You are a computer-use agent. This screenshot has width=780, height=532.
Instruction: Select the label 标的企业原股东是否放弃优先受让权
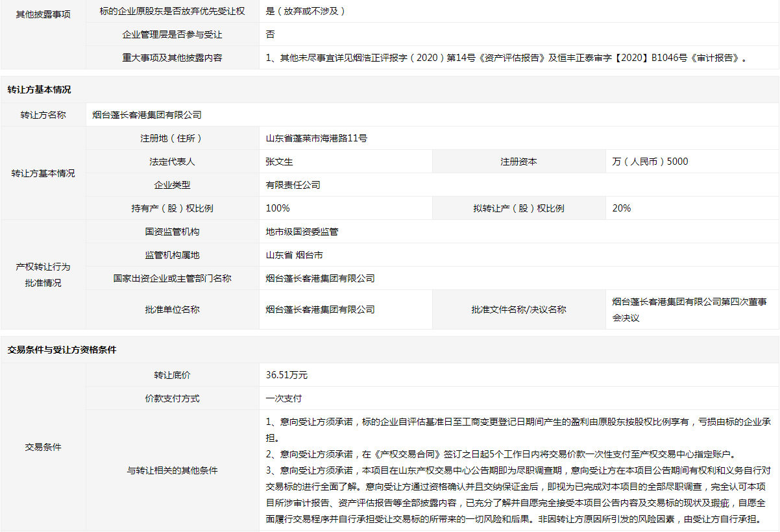[x=172, y=11]
